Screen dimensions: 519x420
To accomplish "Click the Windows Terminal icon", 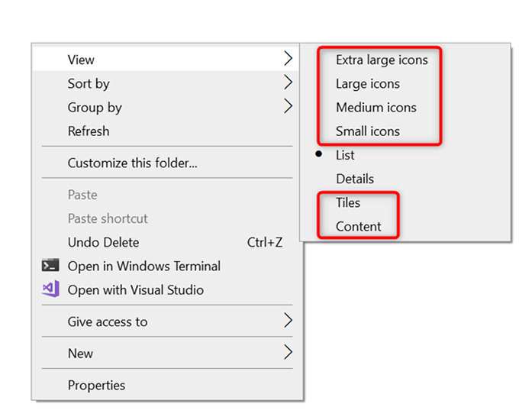I will 50,266.
